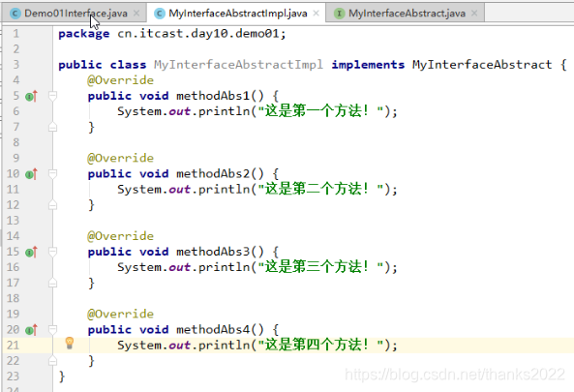Click @Override annotation on line 4
This screenshot has width=574, height=392.
pyautogui.click(x=120, y=80)
